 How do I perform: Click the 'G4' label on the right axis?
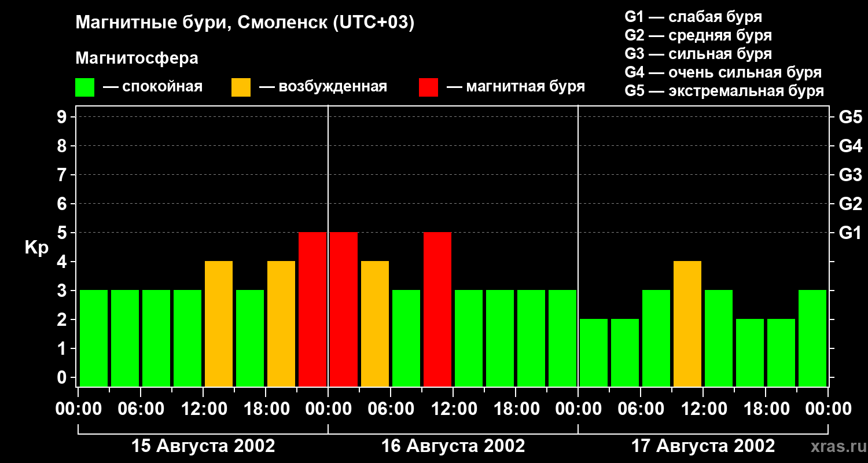point(851,146)
